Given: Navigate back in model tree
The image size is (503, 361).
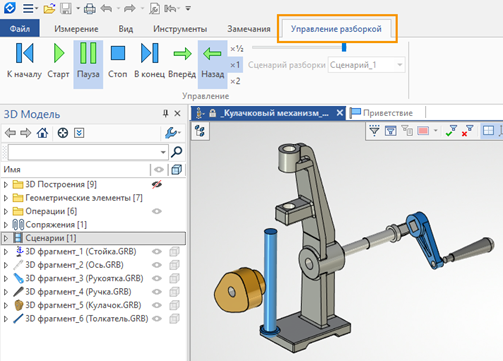Looking at the screenshot, I should tap(10, 133).
